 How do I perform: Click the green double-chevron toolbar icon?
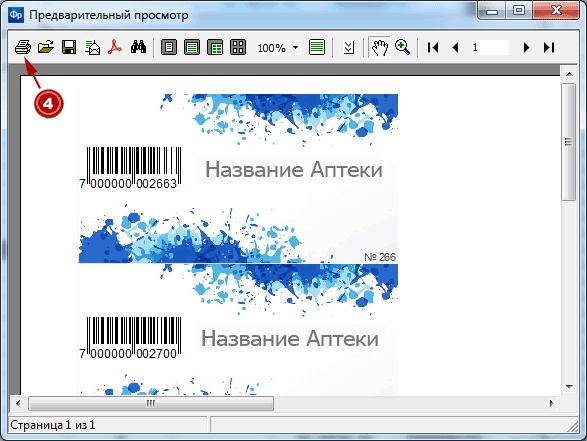coord(349,48)
